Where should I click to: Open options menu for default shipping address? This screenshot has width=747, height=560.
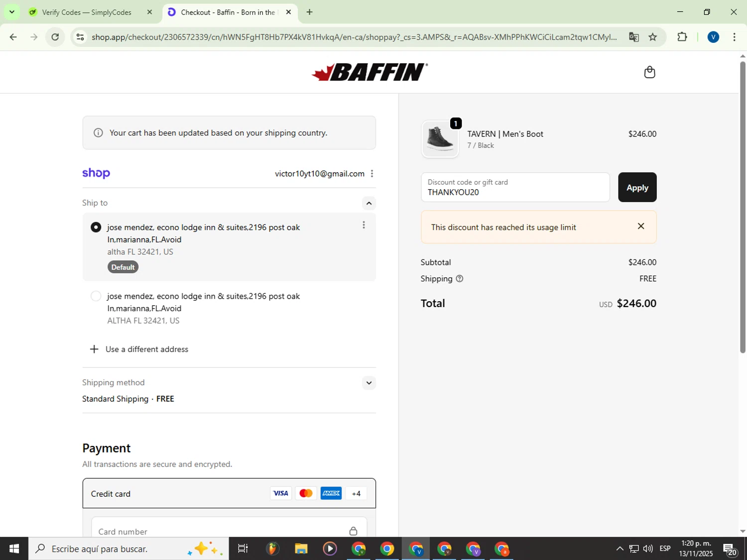pos(364,225)
